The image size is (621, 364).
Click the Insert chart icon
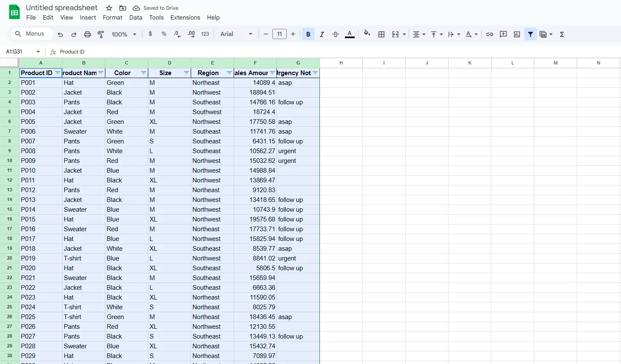point(517,34)
